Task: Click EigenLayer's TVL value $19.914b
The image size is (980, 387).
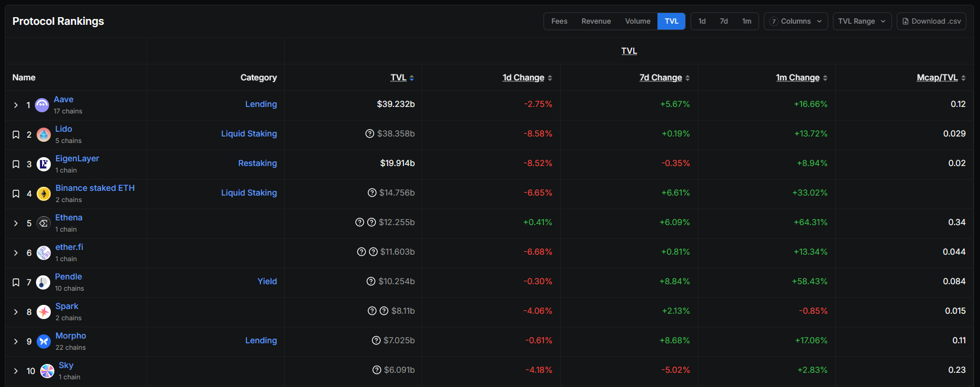Action: pyautogui.click(x=398, y=163)
